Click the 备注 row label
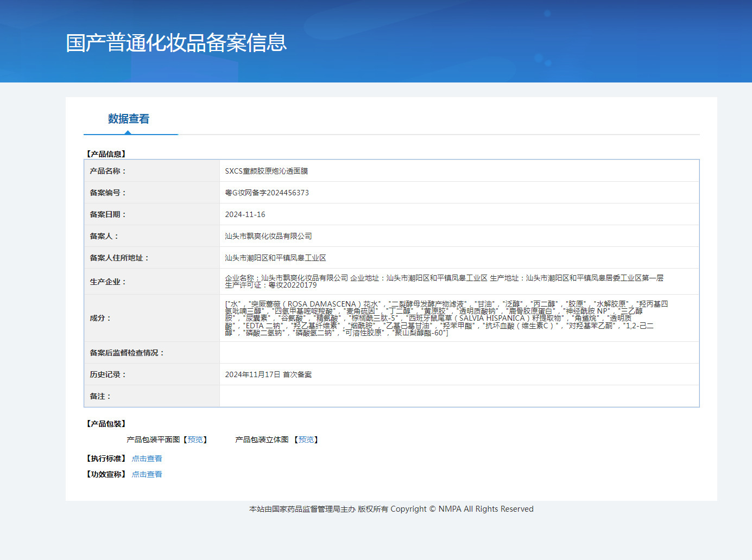752x560 pixels. point(100,396)
